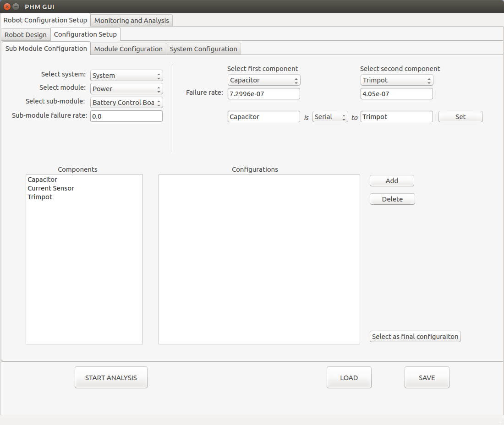Open the Select module dropdown showing Power
The width and height of the screenshot is (504, 425).
126,89
